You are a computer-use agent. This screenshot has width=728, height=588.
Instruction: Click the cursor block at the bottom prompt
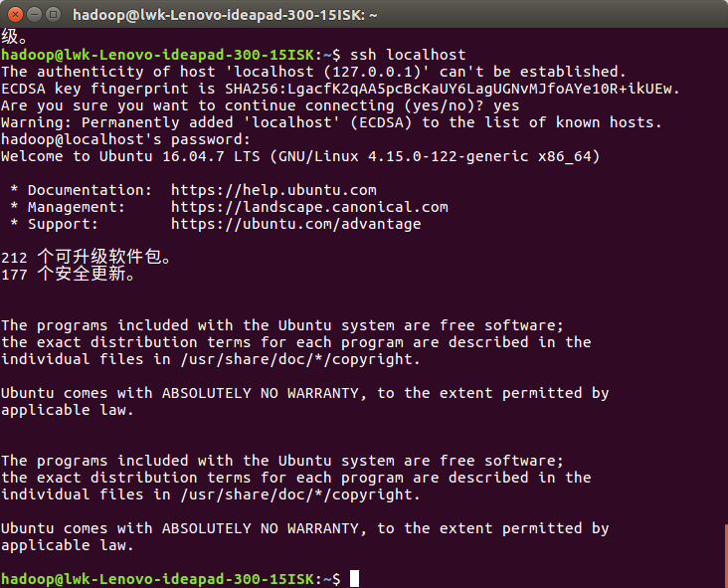pos(354,579)
